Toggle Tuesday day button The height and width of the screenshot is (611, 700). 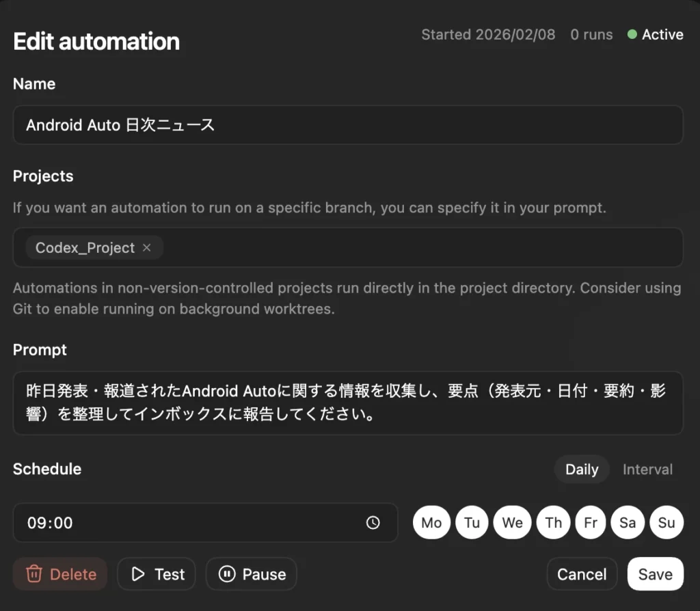(x=472, y=523)
